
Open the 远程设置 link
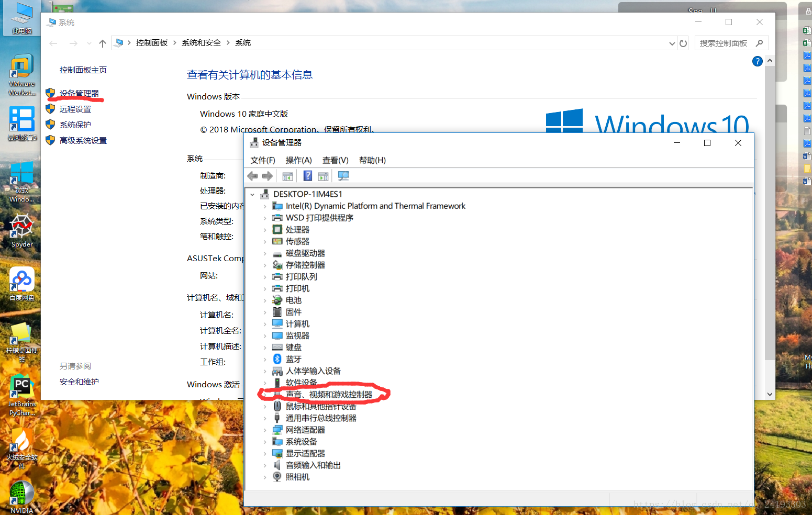(75, 109)
